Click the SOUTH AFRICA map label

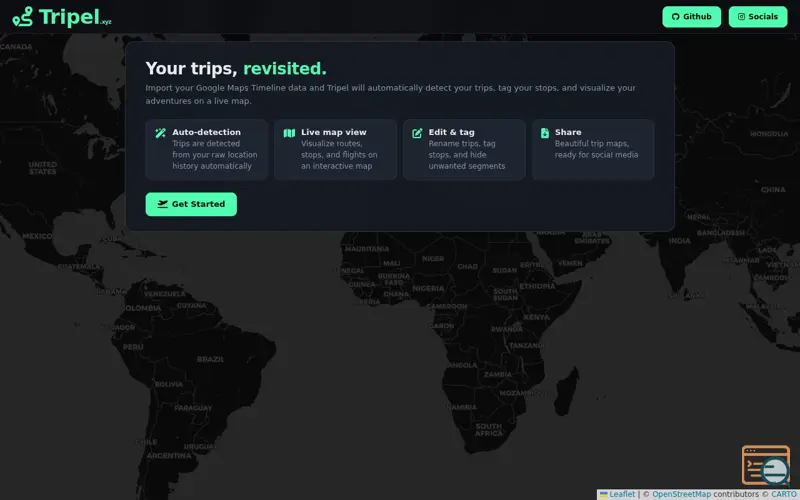[x=489, y=430]
